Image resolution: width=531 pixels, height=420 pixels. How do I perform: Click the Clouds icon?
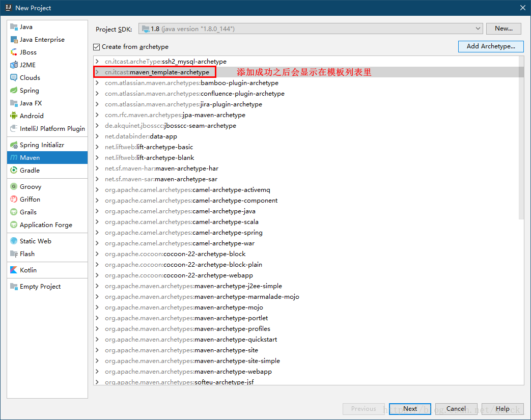coord(14,77)
